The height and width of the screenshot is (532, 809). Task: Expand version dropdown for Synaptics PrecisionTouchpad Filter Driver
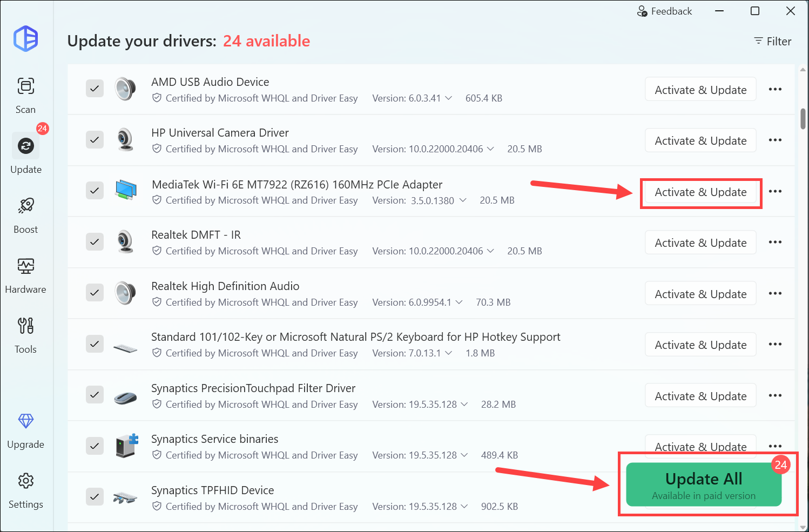tap(464, 404)
